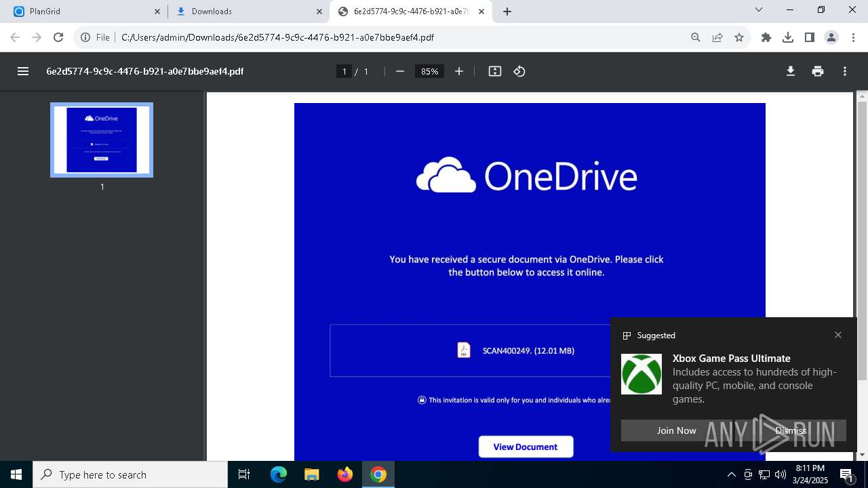View site information File icon

95,37
